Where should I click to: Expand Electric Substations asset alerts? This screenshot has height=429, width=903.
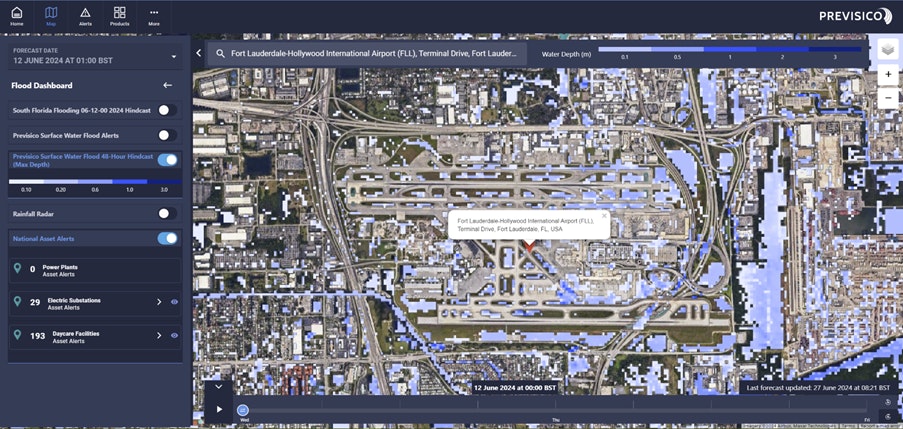click(159, 302)
